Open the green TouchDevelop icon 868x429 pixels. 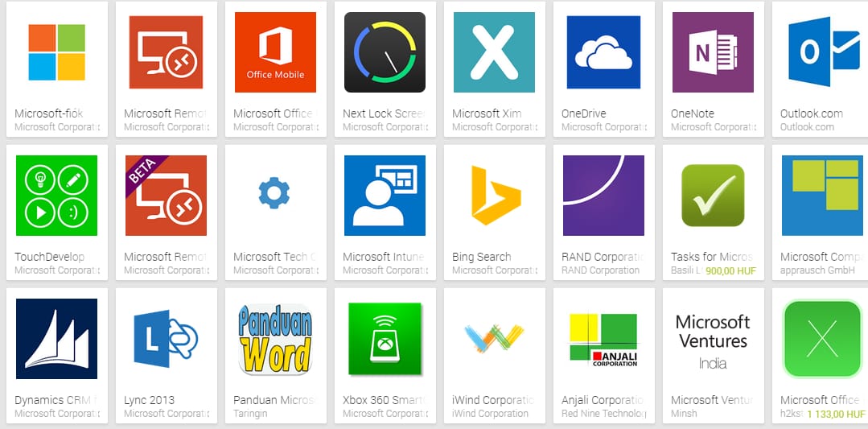(x=56, y=196)
